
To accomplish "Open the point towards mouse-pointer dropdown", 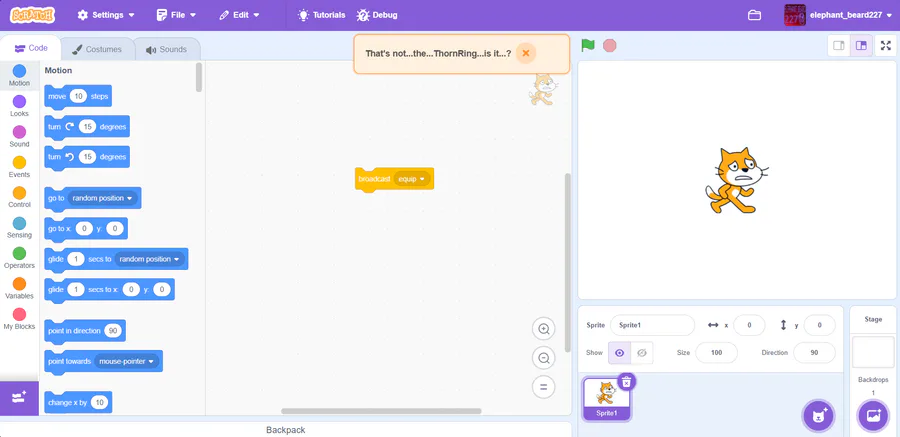I will [x=127, y=361].
